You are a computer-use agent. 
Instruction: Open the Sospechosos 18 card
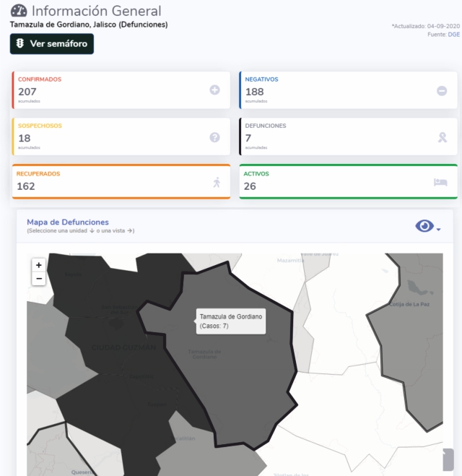point(108,137)
